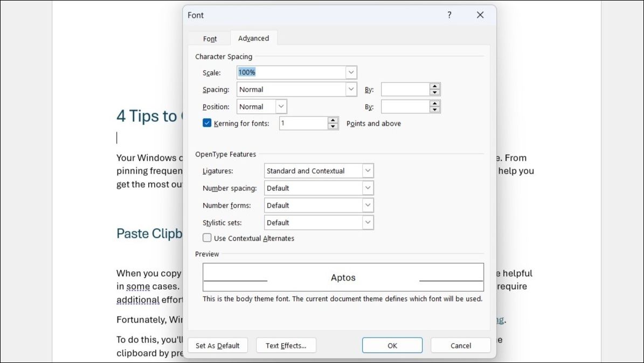Open the Stylistic sets dropdown

point(367,222)
